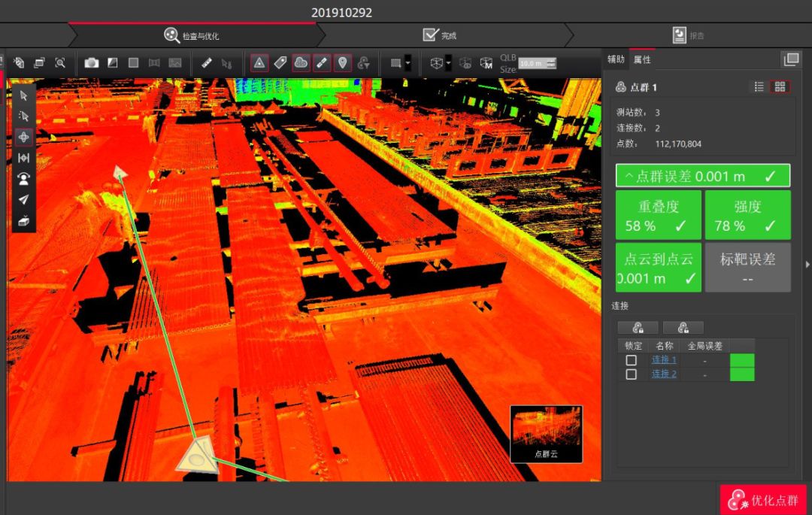
Task: Toggle the point cloud visibility icon
Action: (x=301, y=63)
